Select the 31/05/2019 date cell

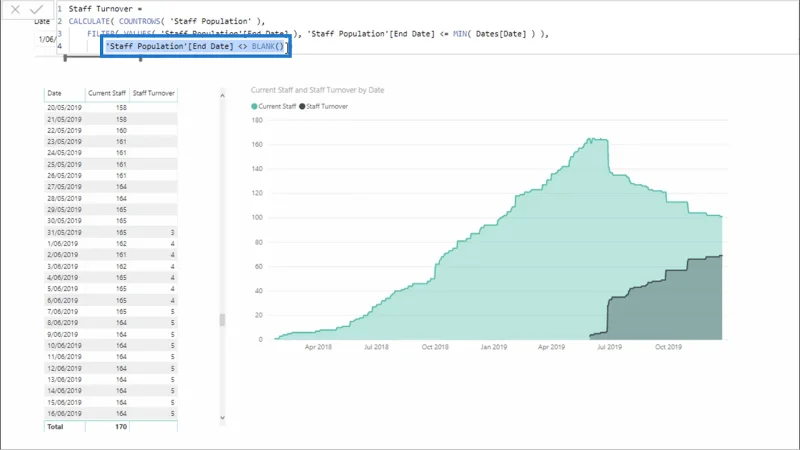[64, 232]
